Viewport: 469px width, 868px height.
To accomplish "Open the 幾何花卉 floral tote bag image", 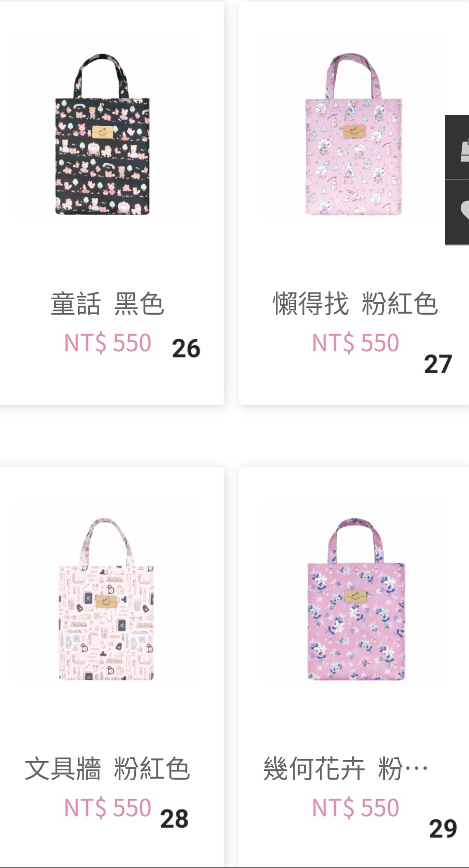I will (x=356, y=599).
